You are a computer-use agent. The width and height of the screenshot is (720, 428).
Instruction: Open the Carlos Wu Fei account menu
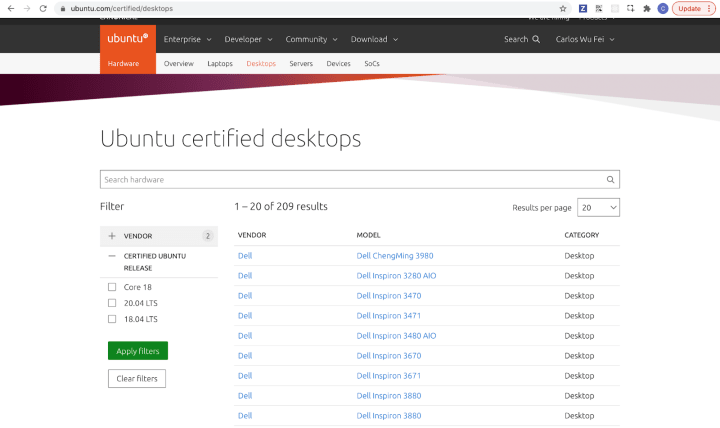click(585, 39)
